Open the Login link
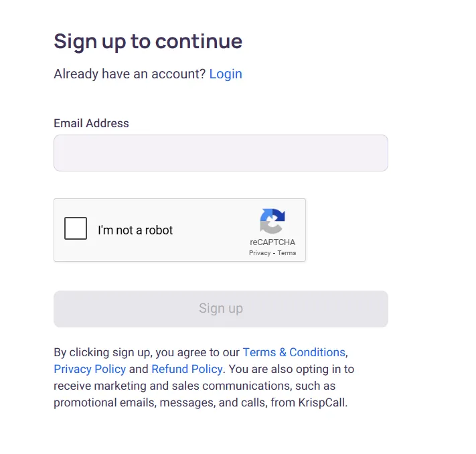This screenshot has height=454, width=476. pyautogui.click(x=226, y=74)
